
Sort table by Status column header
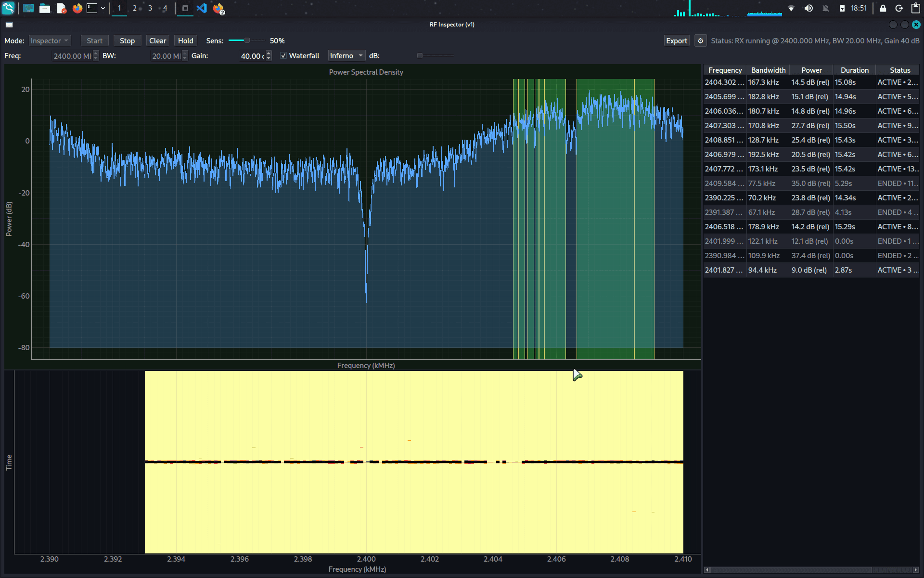898,70
